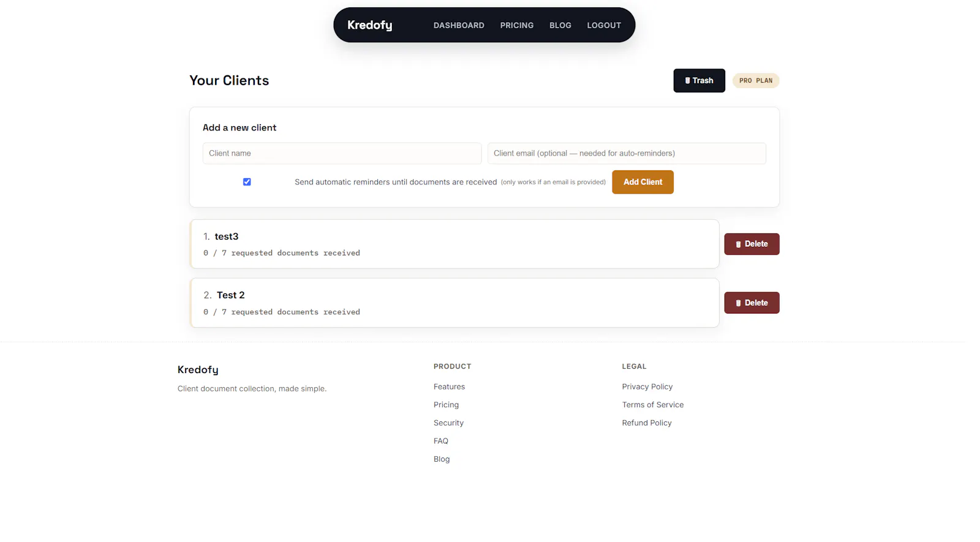Open footer Blog link

(x=442, y=459)
